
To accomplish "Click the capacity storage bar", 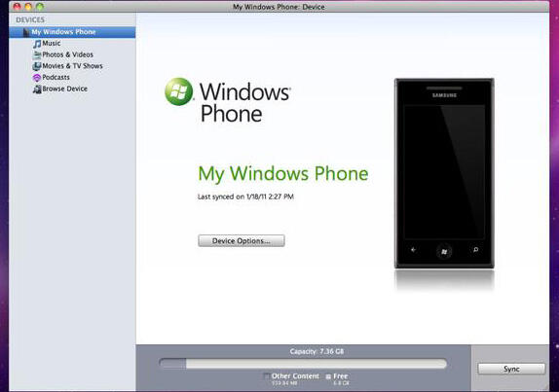I will (x=303, y=364).
